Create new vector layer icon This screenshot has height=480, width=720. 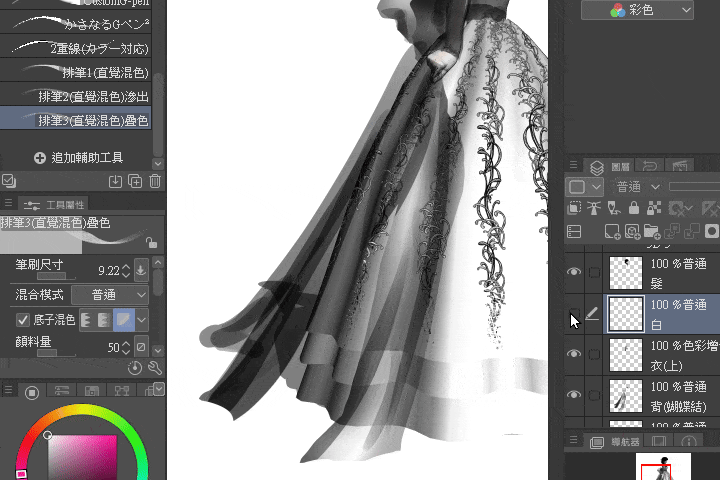632,232
